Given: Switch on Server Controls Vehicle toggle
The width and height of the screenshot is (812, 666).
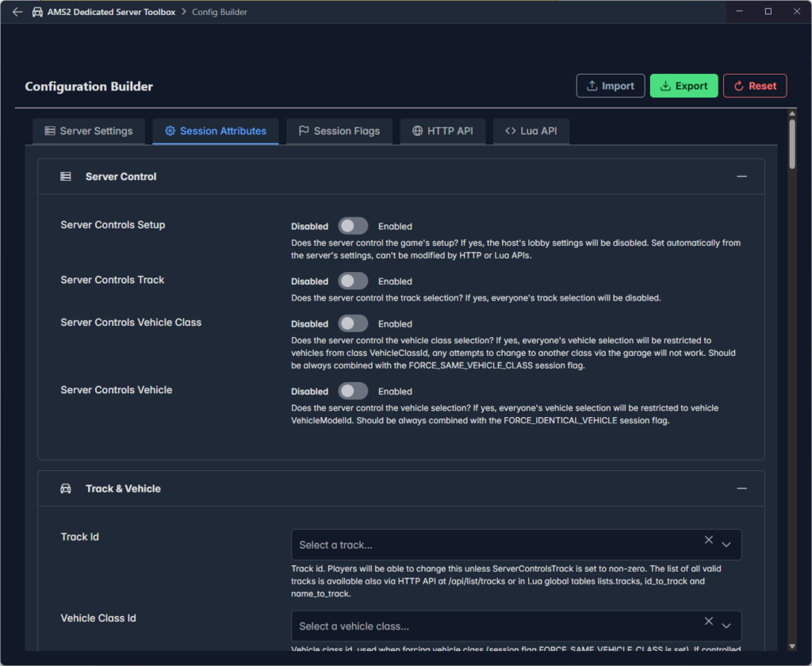Looking at the screenshot, I should coord(353,391).
